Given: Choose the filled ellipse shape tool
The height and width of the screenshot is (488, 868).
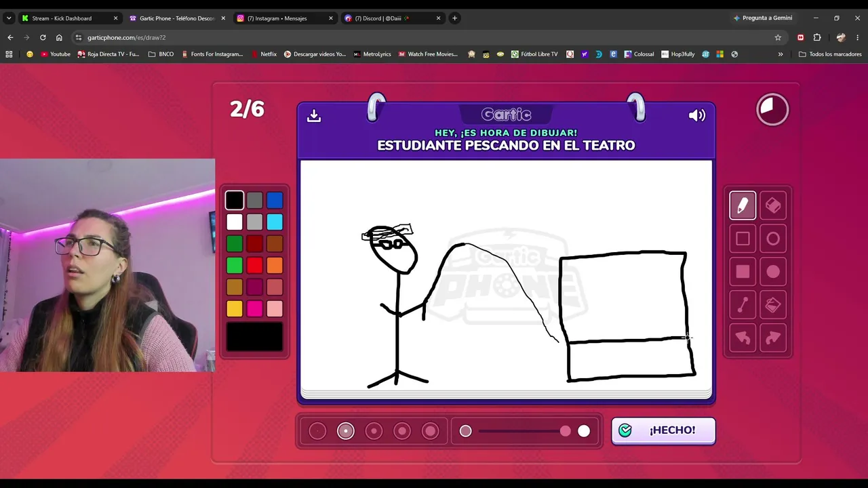Looking at the screenshot, I should tap(773, 272).
